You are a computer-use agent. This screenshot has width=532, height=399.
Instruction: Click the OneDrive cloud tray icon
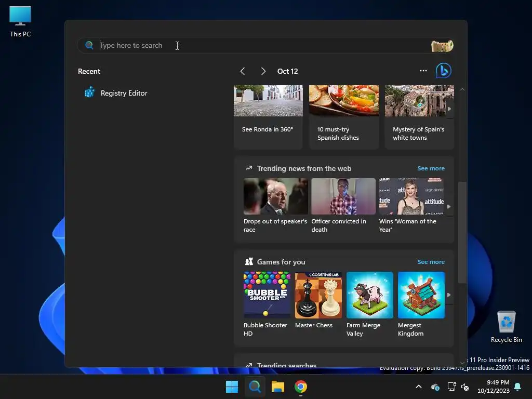coord(435,387)
